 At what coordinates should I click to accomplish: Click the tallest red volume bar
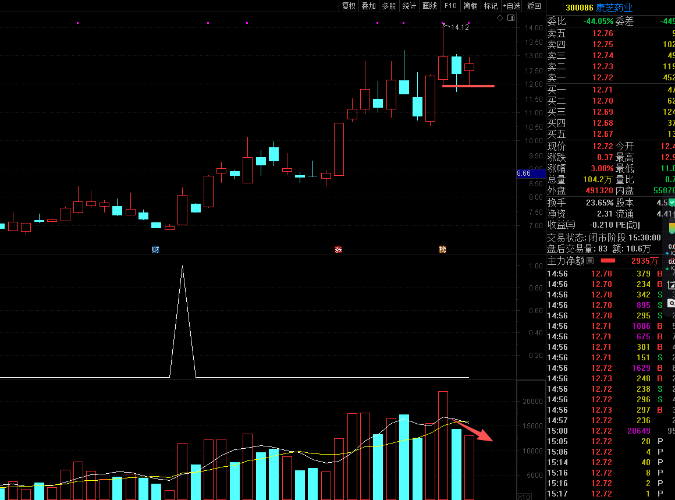443,445
